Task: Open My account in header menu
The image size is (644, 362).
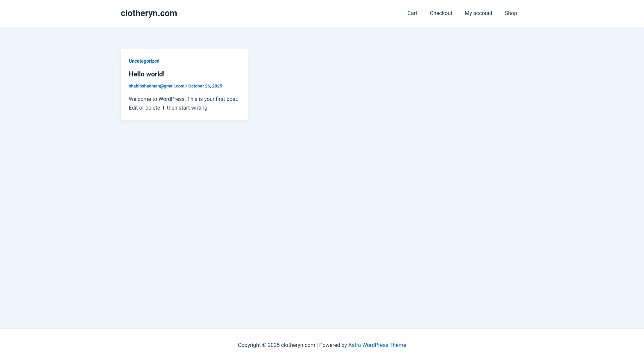Action: [x=478, y=13]
